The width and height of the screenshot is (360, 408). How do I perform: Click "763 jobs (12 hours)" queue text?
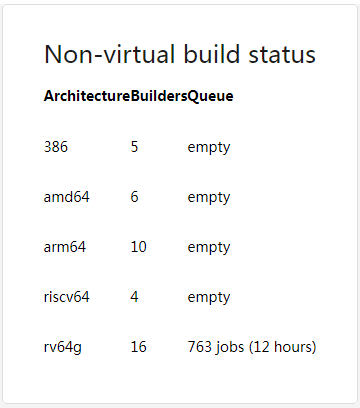(252, 347)
